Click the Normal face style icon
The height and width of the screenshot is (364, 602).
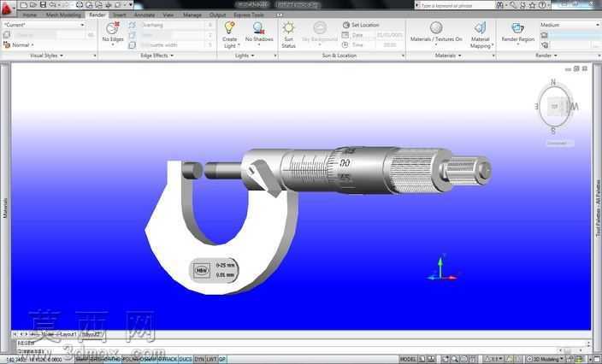[x=7, y=45]
